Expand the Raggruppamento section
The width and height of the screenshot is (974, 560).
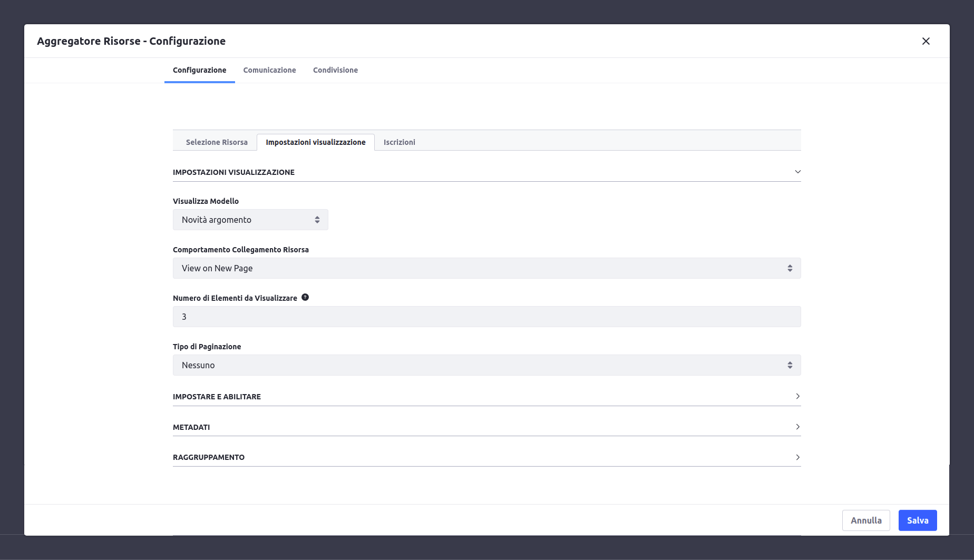tap(797, 457)
